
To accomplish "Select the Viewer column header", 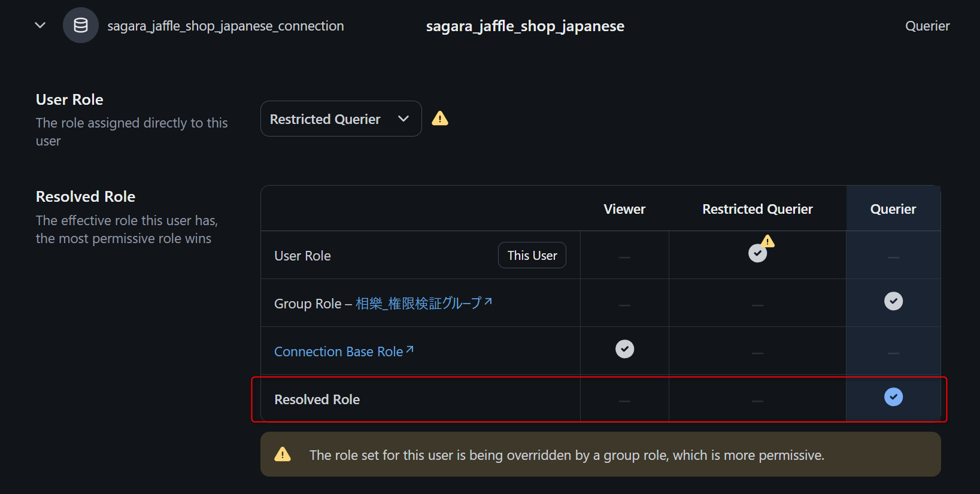I will click(x=624, y=209).
